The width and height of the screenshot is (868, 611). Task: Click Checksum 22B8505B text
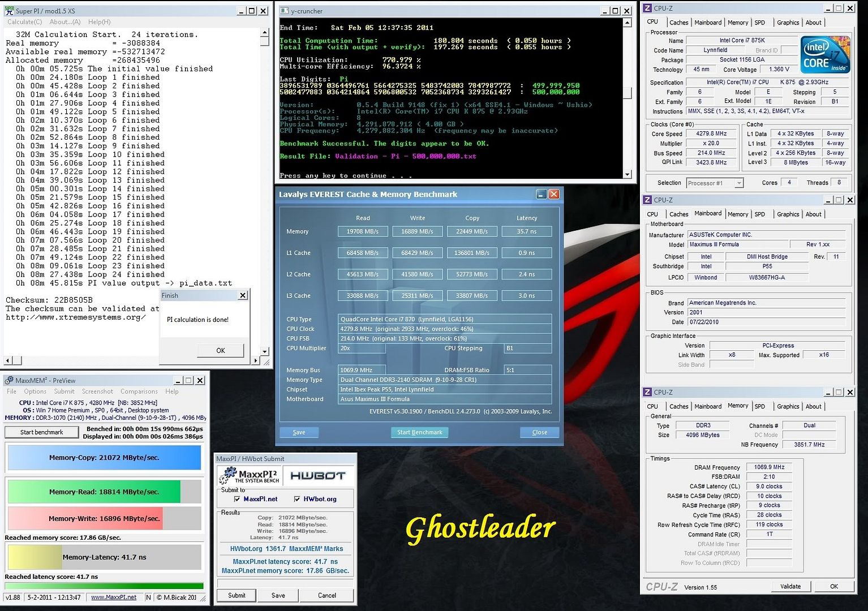[49, 300]
